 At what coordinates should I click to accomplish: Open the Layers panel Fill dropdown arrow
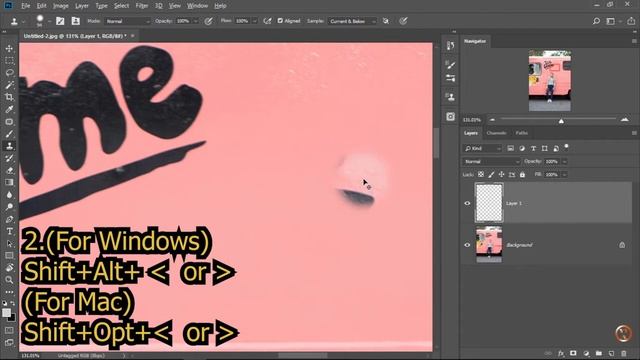pos(564,174)
